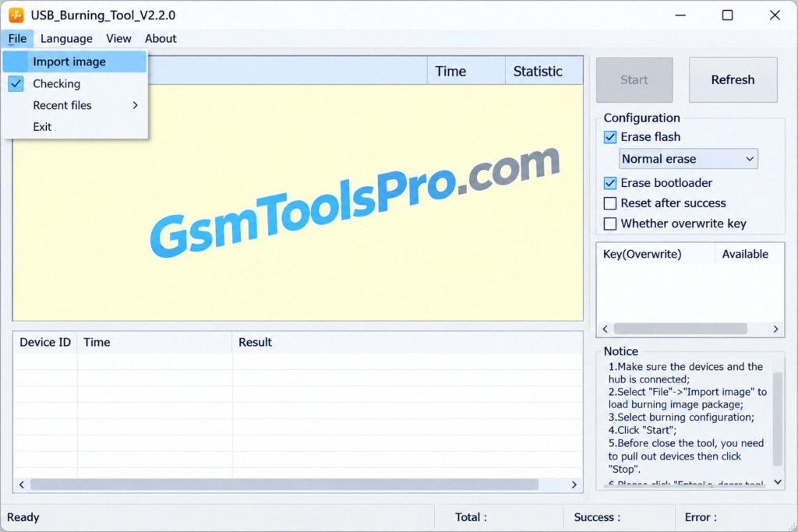Image resolution: width=798 pixels, height=532 pixels.
Task: Click the Ready status text
Action: (23, 517)
